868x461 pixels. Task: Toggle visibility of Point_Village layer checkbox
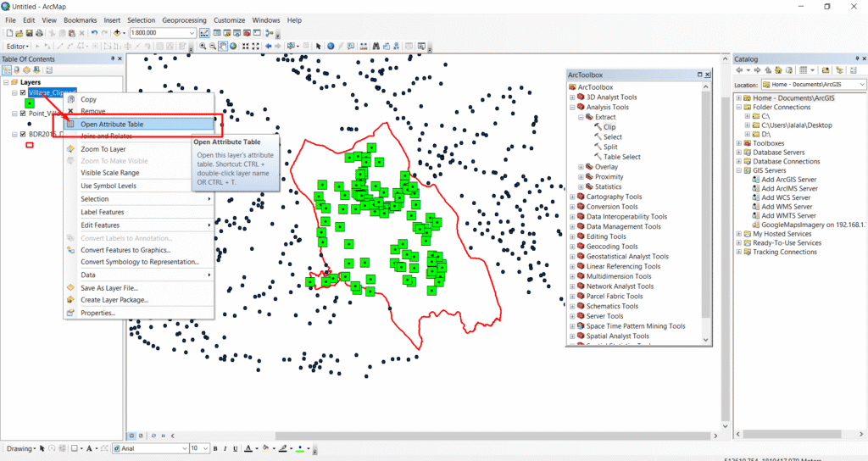(x=23, y=114)
